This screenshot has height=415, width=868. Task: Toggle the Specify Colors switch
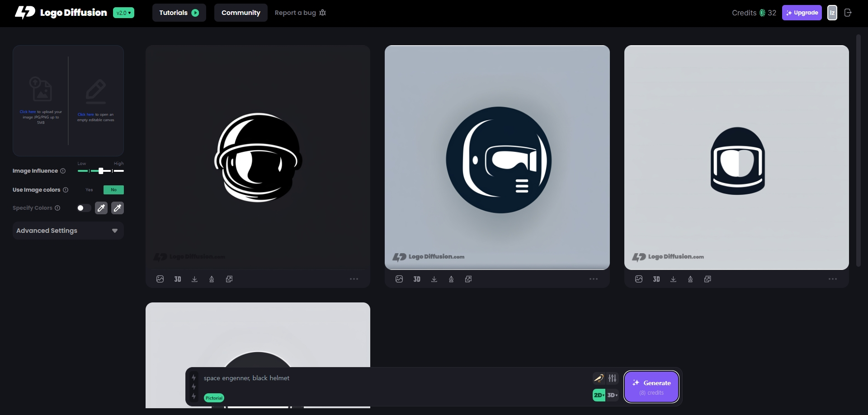click(84, 208)
